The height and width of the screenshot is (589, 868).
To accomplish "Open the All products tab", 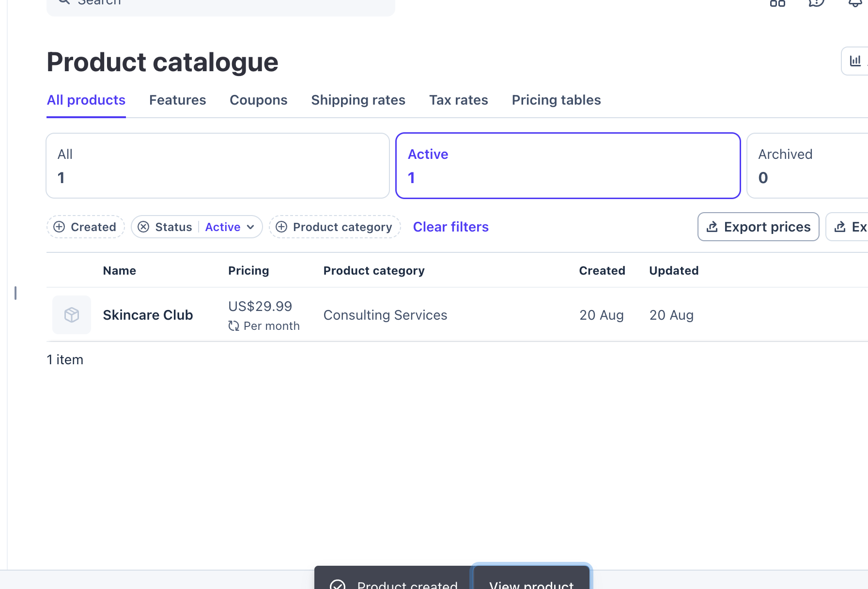I will [86, 100].
